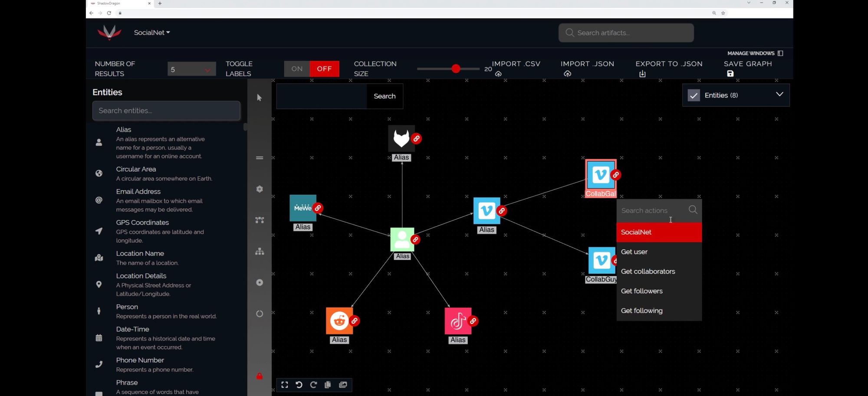Select the hierarchy layout tool
868x396 pixels.
(x=259, y=251)
